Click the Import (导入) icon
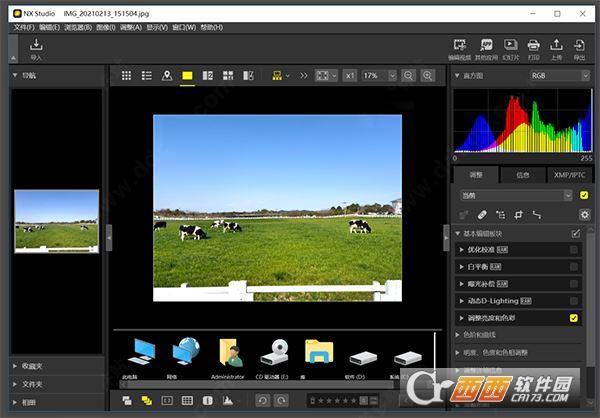Image resolution: width=600 pixels, height=418 pixels. (36, 45)
